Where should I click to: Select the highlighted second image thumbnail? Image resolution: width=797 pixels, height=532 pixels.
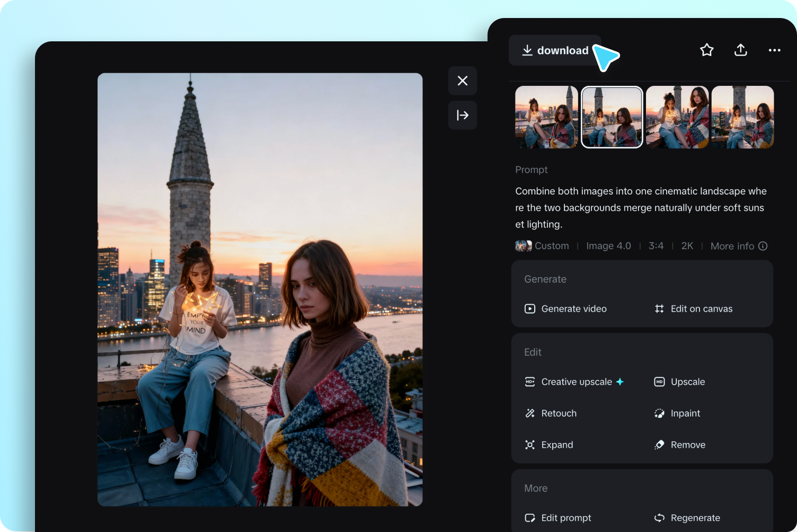pyautogui.click(x=612, y=117)
